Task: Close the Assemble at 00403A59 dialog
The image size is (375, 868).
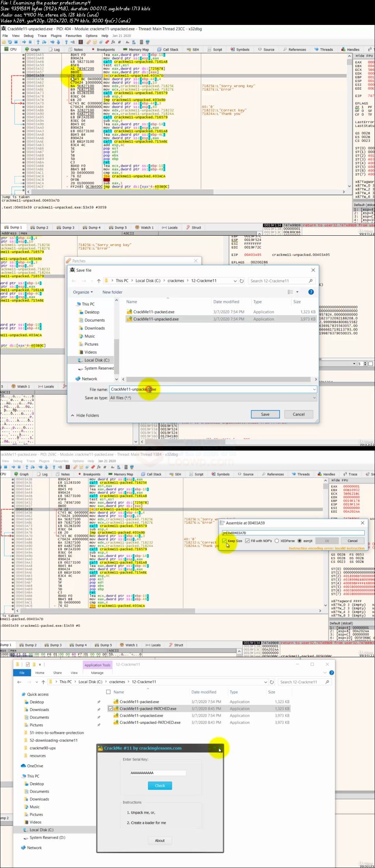Action: click(x=363, y=523)
